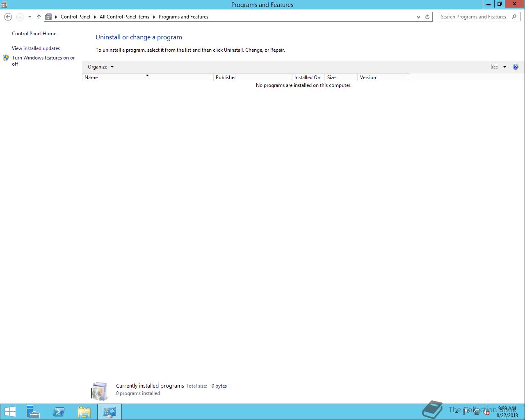Refresh the Programs and Features view
The image size is (525, 420).
pos(427,17)
